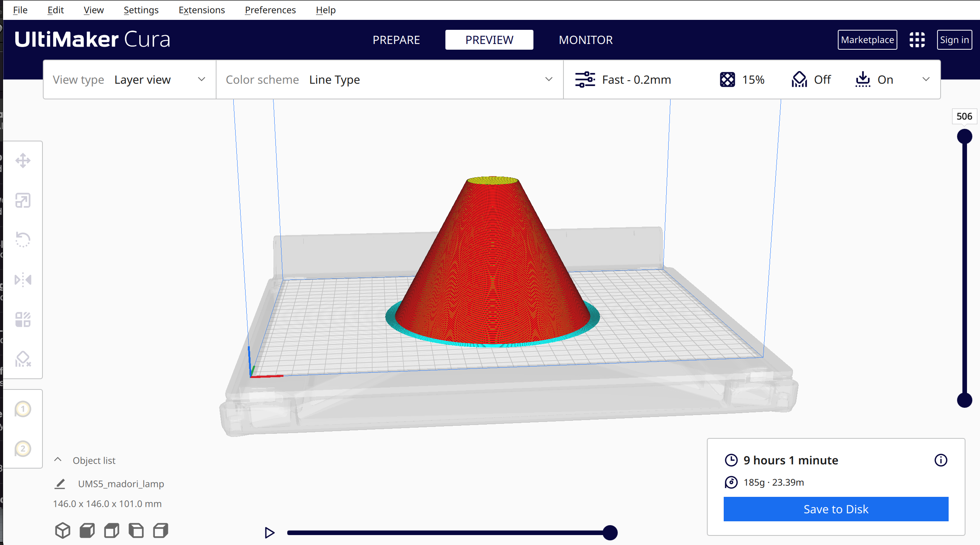This screenshot has width=980, height=545.
Task: Select extruder 1 button
Action: pyautogui.click(x=23, y=409)
